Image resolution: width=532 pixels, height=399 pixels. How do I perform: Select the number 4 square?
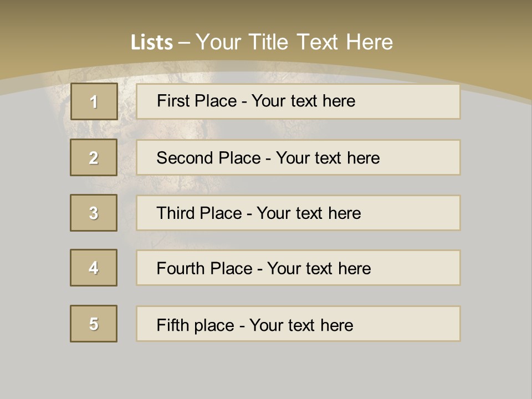click(94, 268)
